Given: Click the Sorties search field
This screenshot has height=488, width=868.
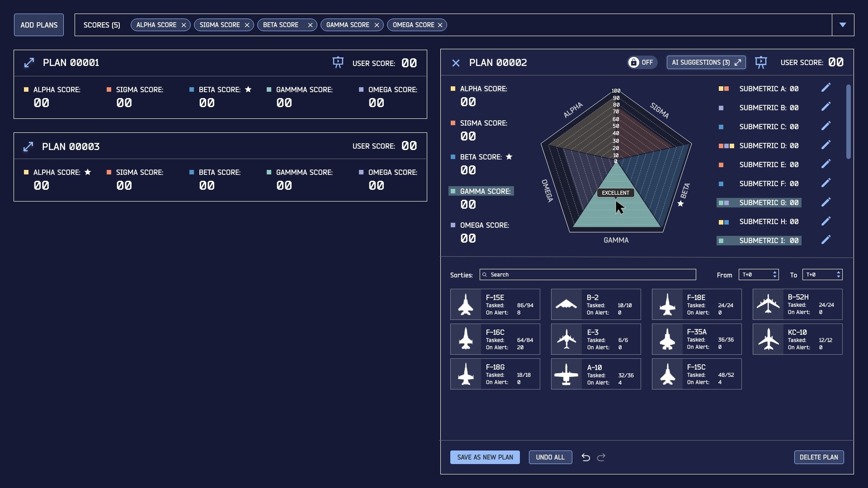Looking at the screenshot, I should (x=588, y=275).
